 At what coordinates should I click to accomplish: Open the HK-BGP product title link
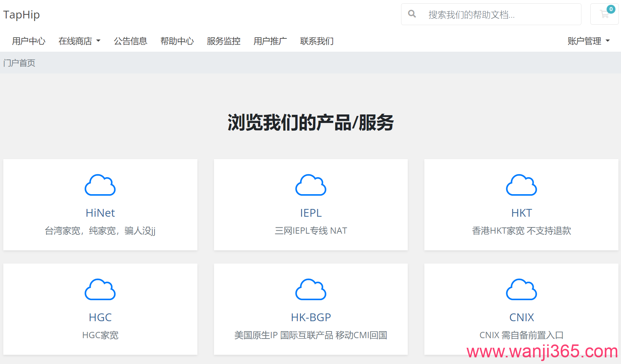310,317
